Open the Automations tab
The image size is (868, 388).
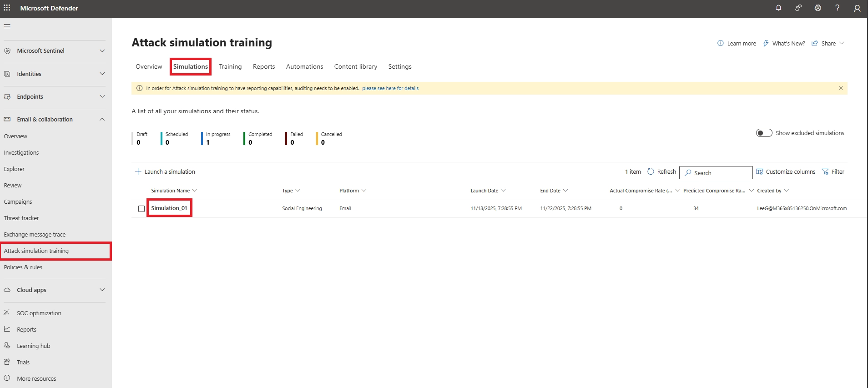(x=305, y=66)
